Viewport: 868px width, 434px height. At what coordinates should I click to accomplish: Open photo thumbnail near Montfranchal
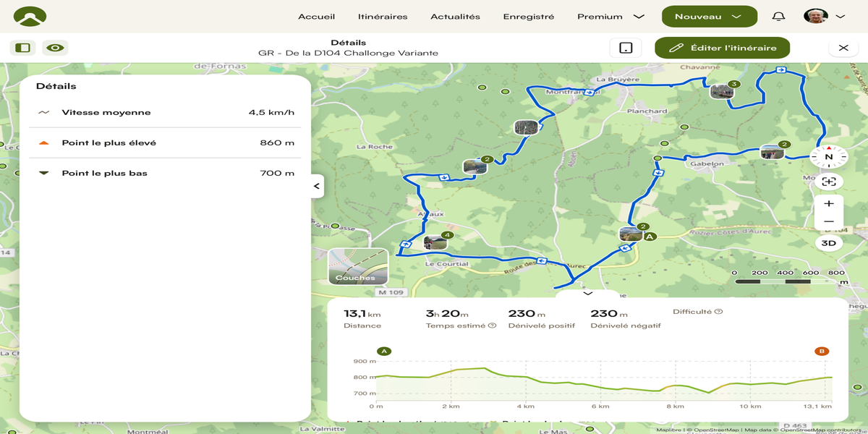pyautogui.click(x=526, y=127)
